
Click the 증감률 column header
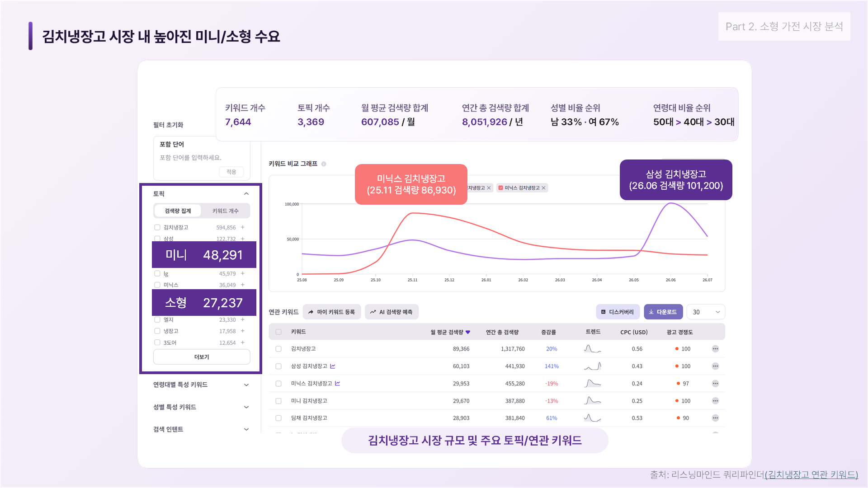(548, 332)
